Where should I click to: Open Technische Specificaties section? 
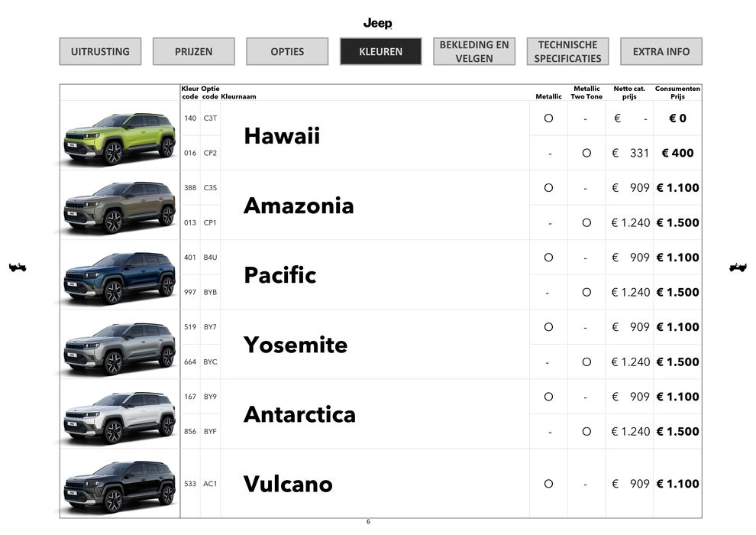point(567,51)
